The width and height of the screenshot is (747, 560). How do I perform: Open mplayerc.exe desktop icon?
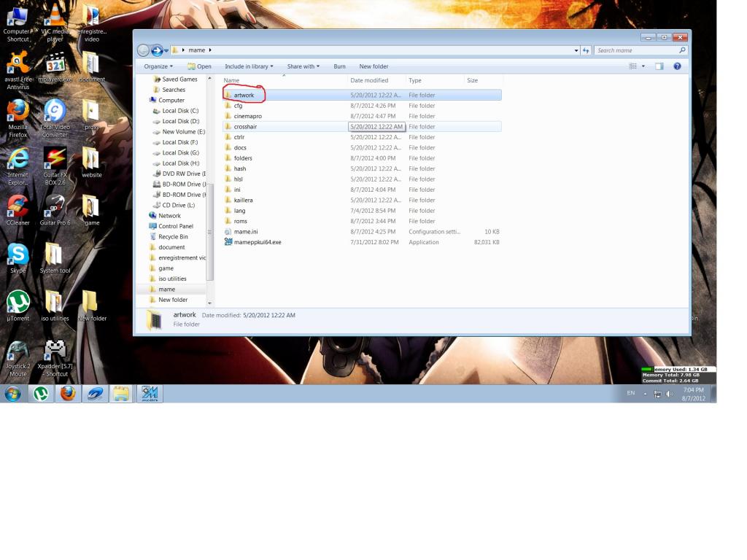tap(55, 68)
